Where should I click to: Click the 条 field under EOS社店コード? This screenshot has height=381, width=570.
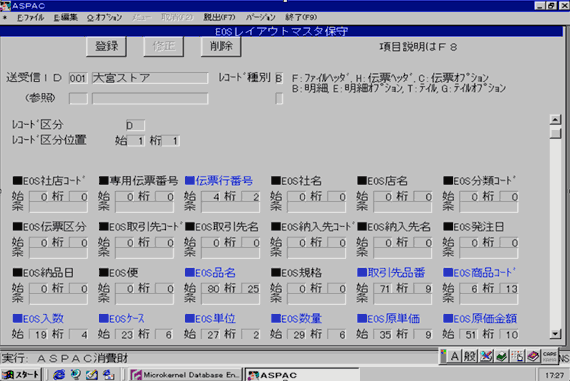click(58, 207)
